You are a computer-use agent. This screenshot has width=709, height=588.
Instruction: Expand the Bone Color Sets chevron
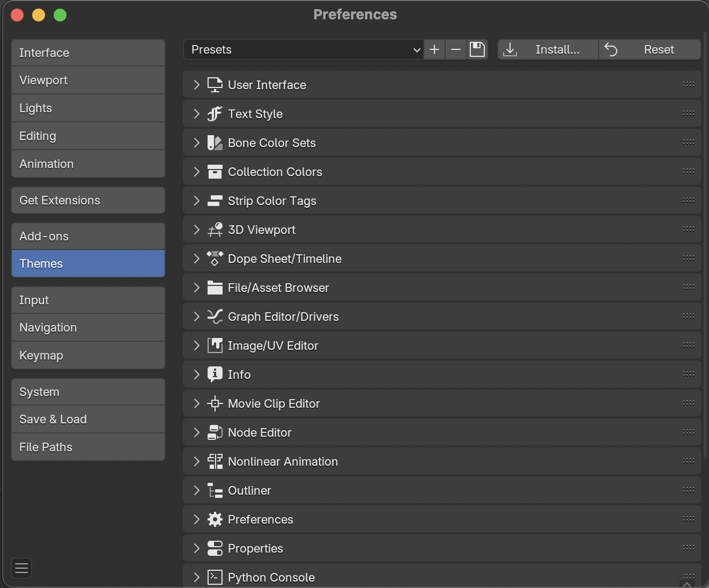coord(197,143)
